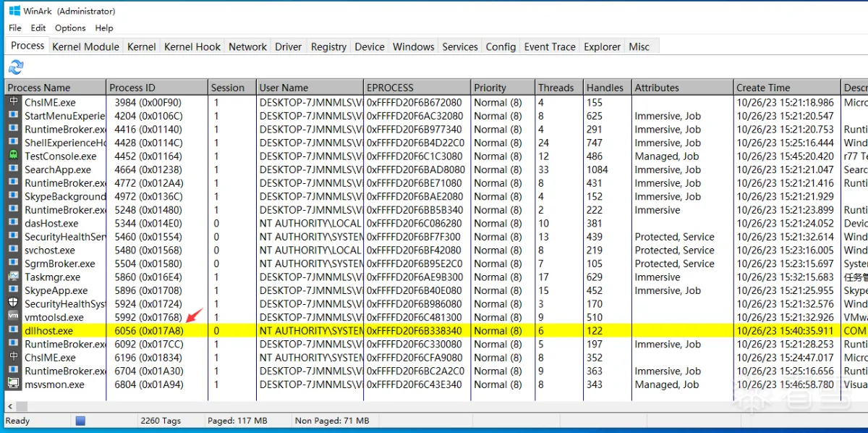
Task: Sort by the Create Time column header
Action: coord(787,88)
